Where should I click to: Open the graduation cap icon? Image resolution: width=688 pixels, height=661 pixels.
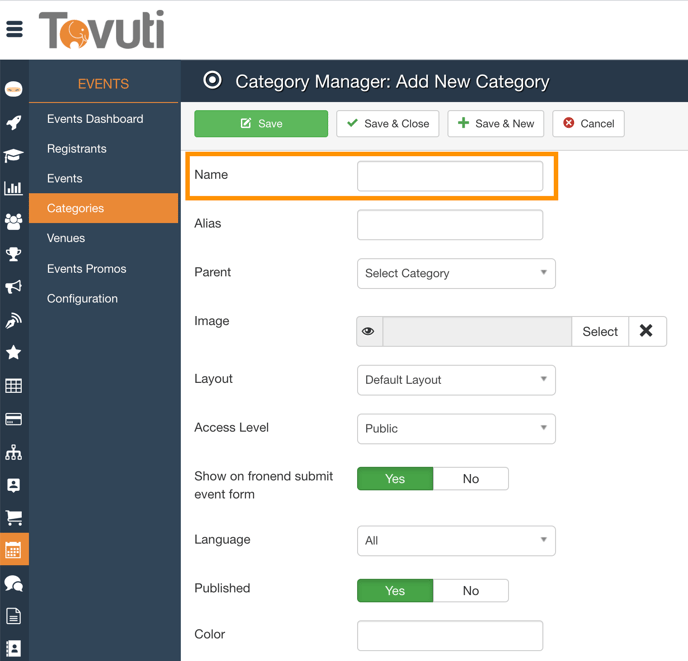coord(14,156)
